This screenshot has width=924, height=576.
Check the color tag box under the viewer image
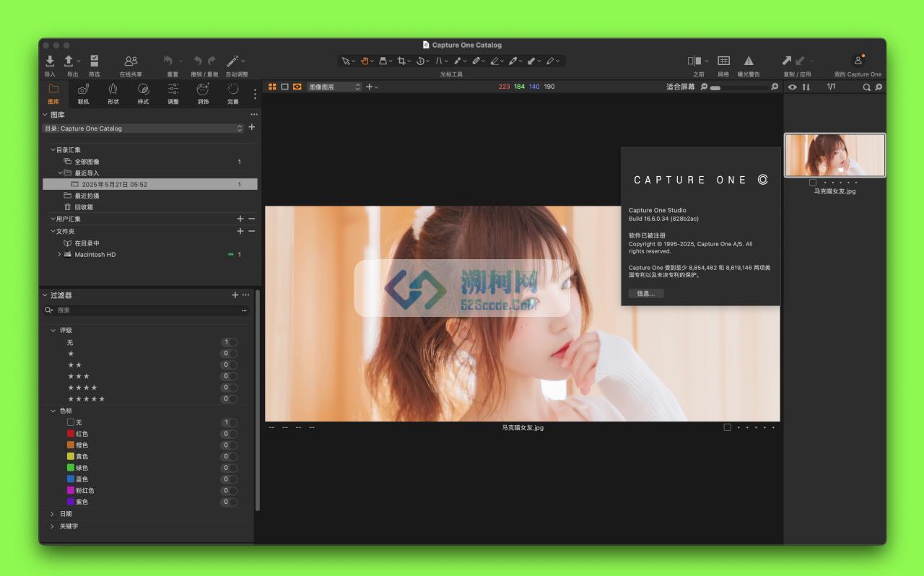727,427
